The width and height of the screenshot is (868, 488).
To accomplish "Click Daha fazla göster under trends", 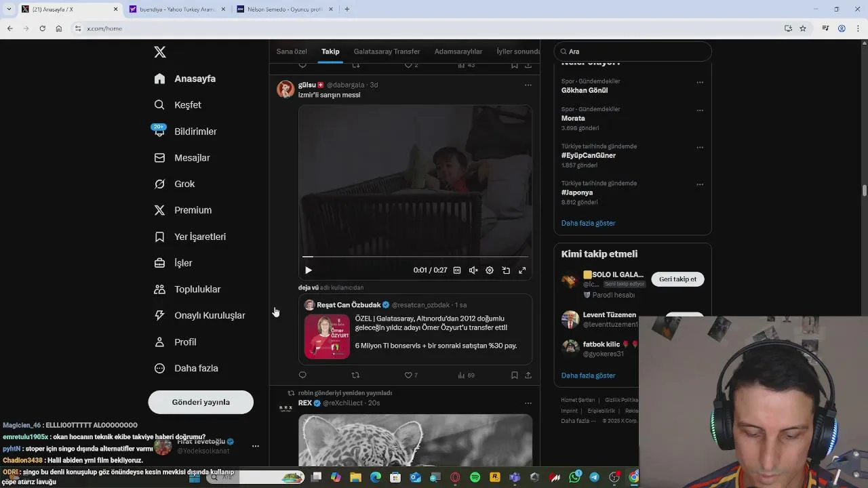I will click(589, 223).
